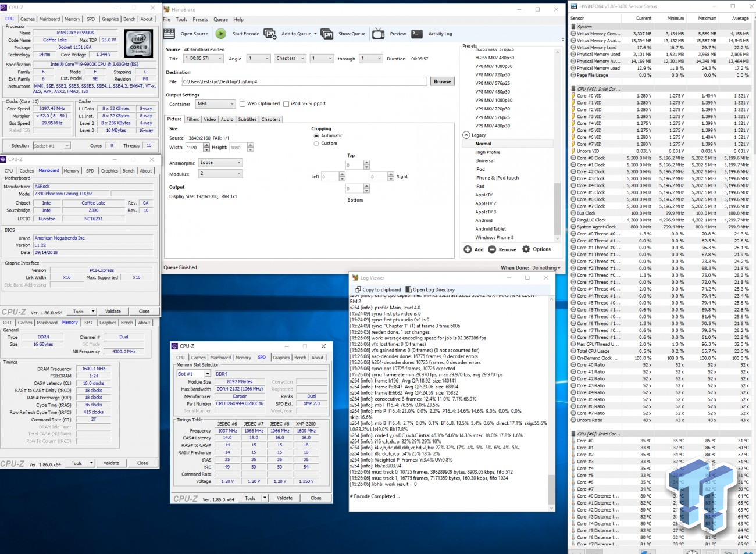Click the sensor icon beside Ring/LLC Clock
756x554 pixels.
click(573, 220)
